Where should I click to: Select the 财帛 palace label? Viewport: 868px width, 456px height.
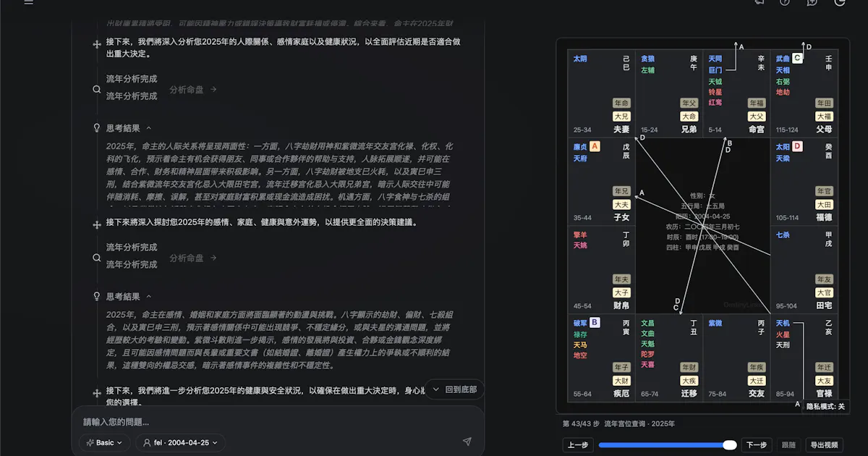point(621,306)
